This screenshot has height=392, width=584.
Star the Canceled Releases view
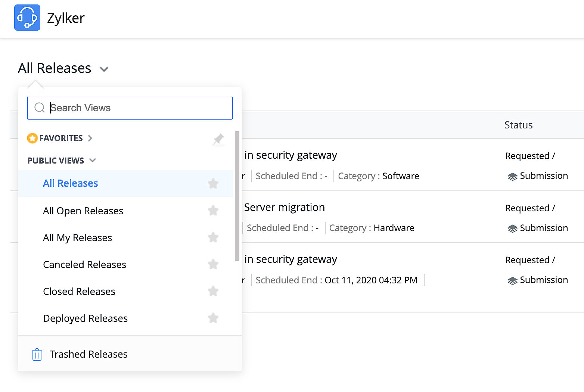point(213,264)
